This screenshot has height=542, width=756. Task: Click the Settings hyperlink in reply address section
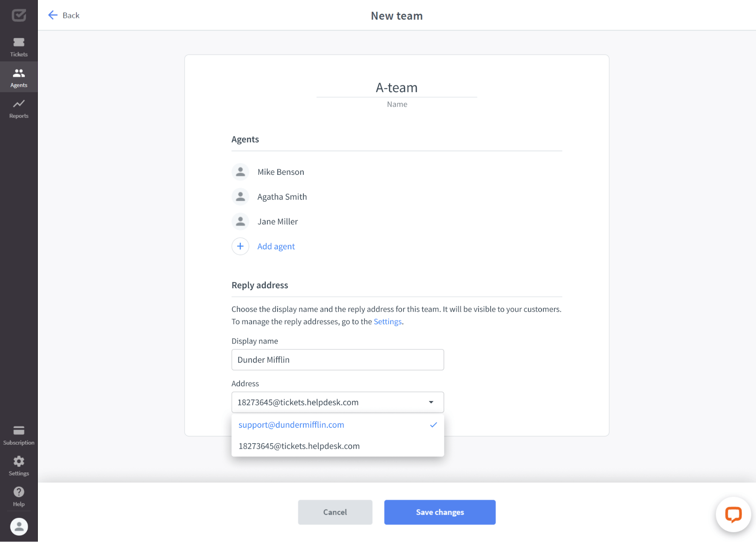tap(387, 321)
